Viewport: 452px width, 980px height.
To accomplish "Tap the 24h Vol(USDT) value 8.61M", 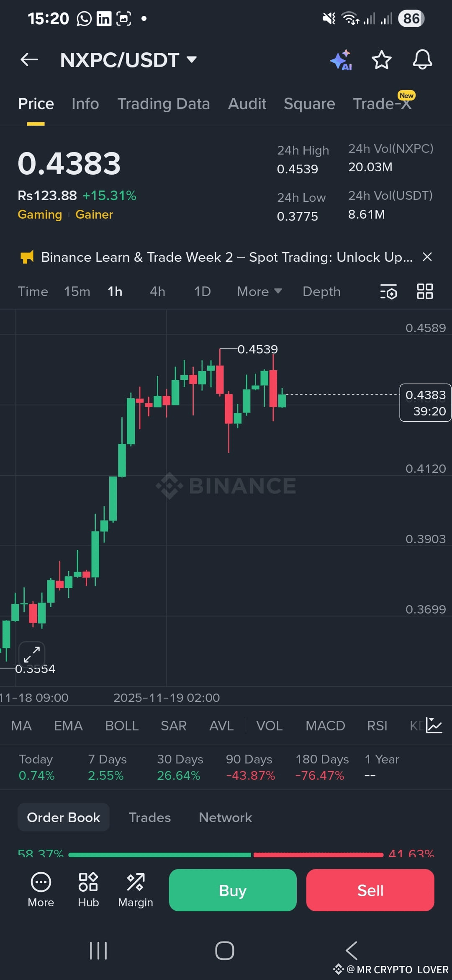I will (367, 214).
